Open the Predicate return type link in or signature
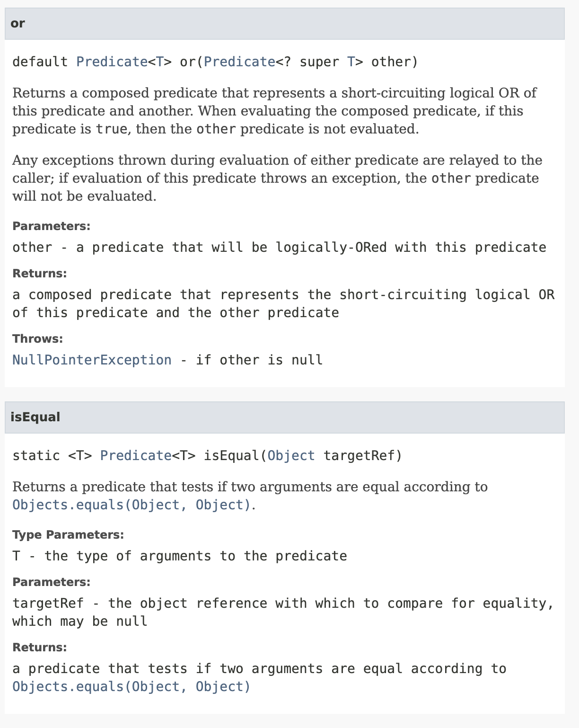This screenshot has height=728, width=579. tap(112, 62)
